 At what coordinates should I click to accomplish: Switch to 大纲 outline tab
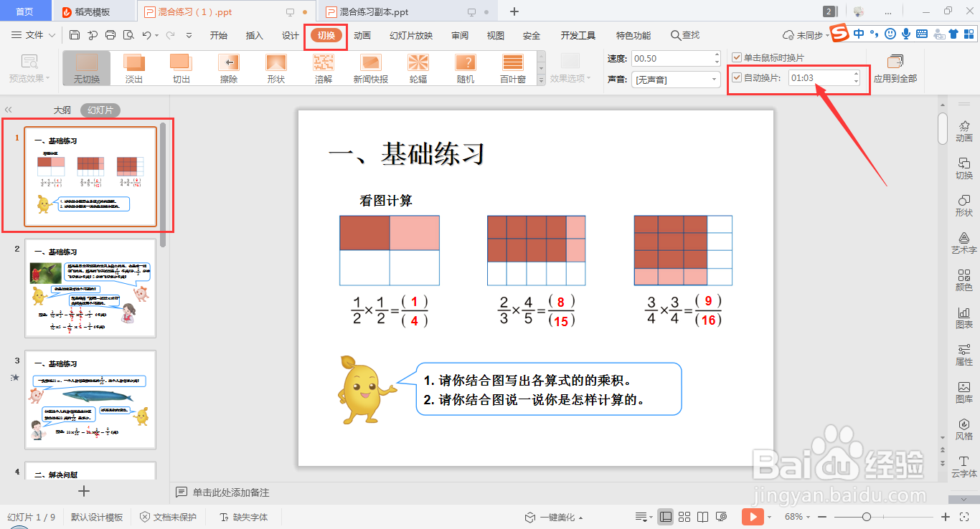click(x=62, y=110)
